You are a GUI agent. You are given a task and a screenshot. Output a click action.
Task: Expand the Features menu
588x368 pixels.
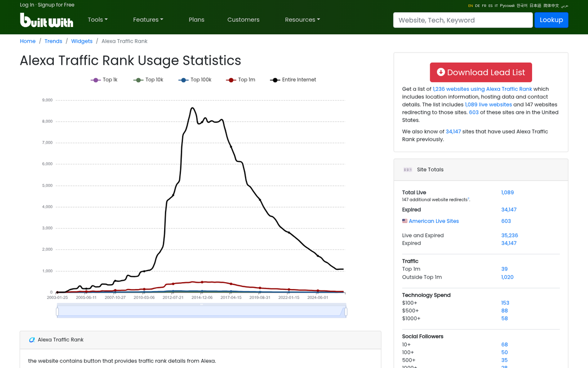click(x=148, y=20)
